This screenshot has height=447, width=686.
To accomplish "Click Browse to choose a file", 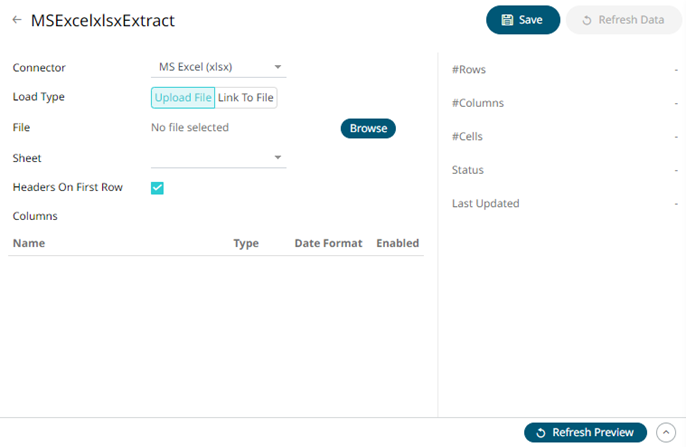I will [x=368, y=128].
